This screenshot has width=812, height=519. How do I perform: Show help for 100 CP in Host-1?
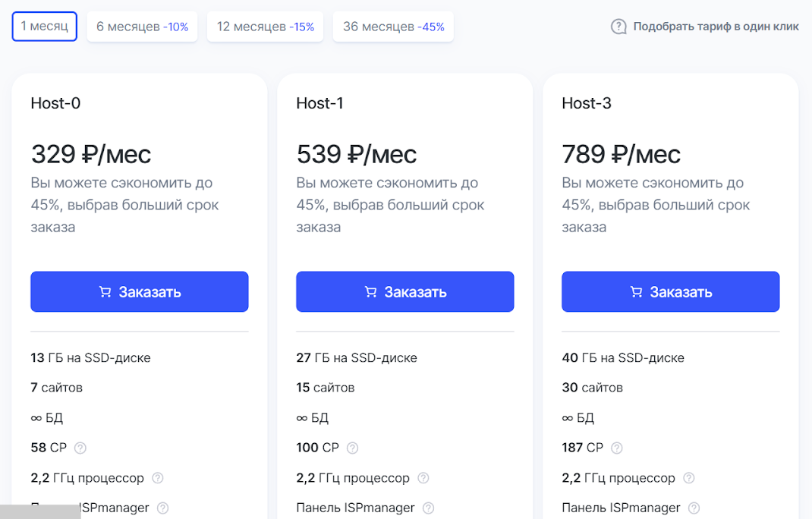coord(353,448)
